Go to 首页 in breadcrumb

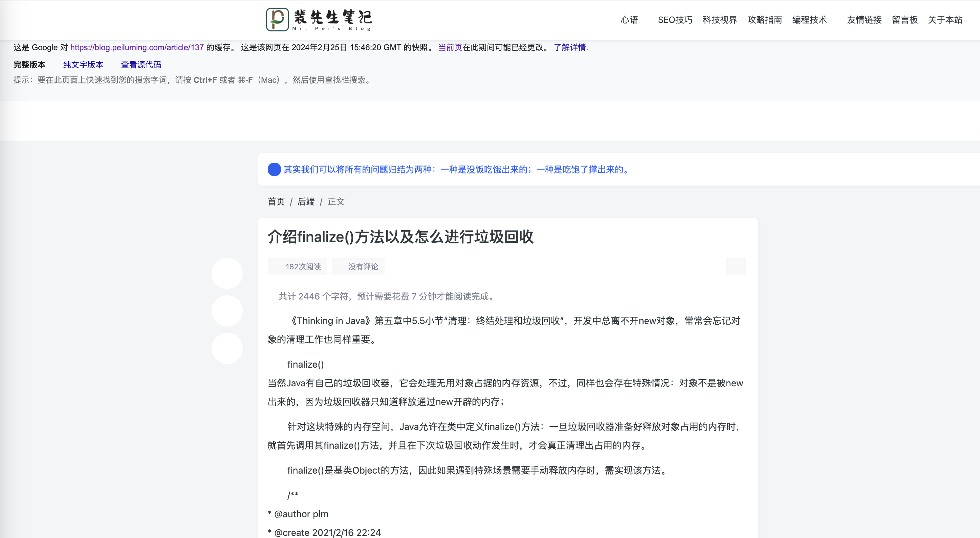tap(276, 201)
